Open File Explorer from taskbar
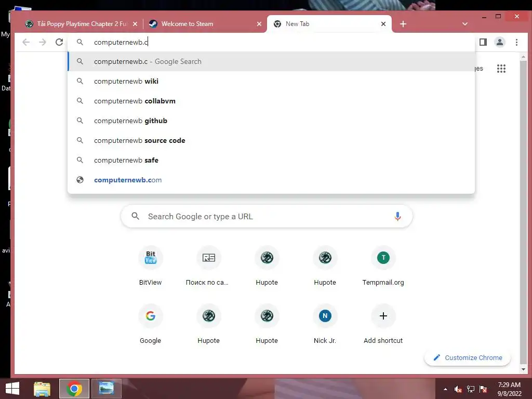The height and width of the screenshot is (399, 532). [42, 389]
